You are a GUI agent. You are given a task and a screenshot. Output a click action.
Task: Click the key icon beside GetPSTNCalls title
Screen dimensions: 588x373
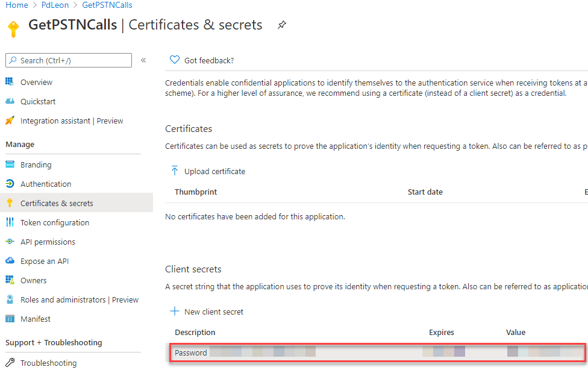13,27
